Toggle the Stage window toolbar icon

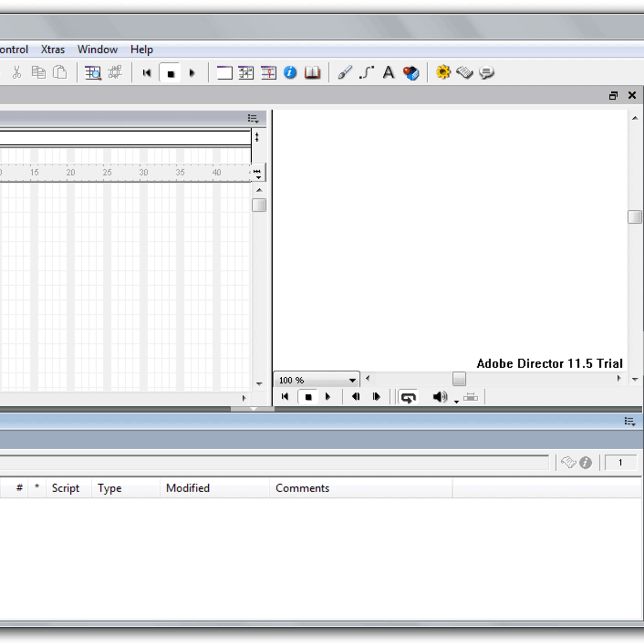point(224,72)
